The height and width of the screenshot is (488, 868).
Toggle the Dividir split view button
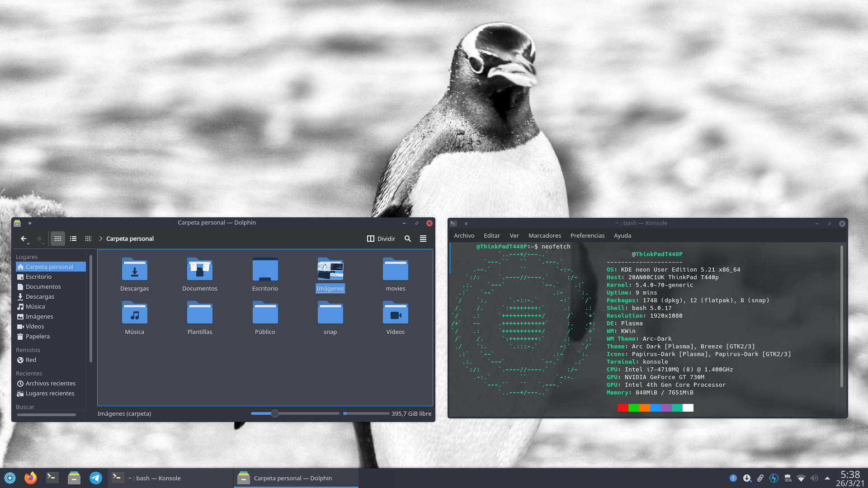click(381, 239)
